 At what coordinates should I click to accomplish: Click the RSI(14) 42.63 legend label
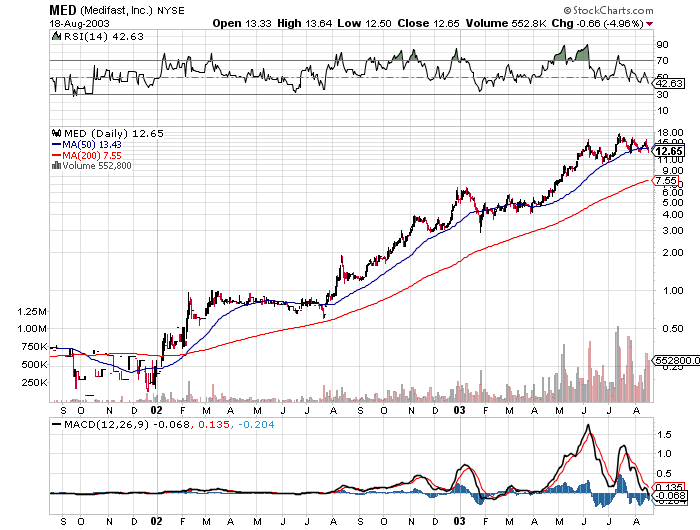coord(104,37)
